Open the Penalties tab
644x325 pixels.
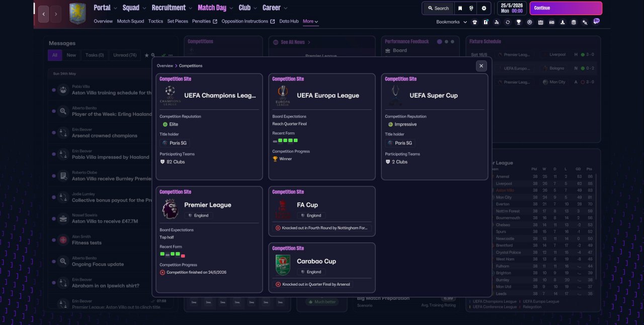[x=205, y=21]
